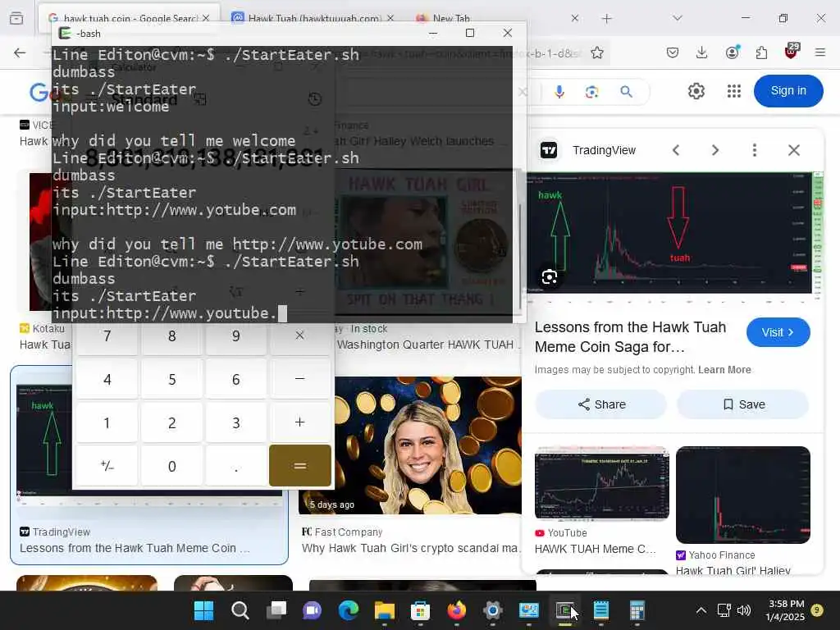Show previous image in TradingView panel
Viewport: 840px width, 630px height.
676,150
